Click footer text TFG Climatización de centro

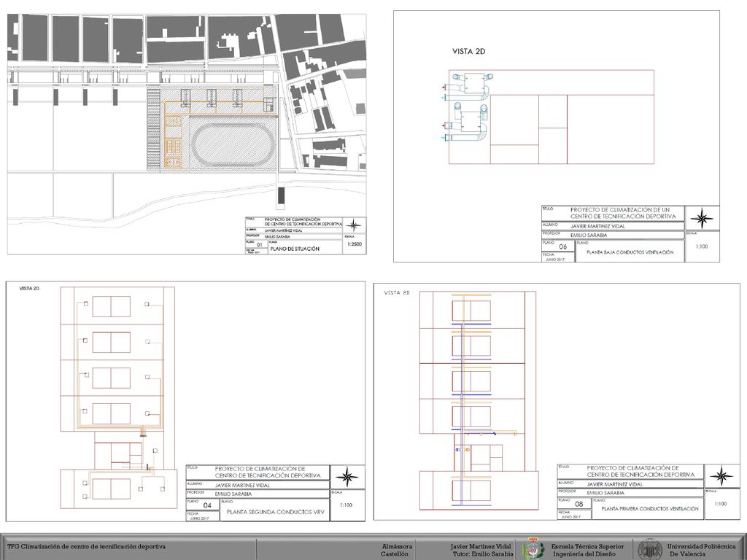pos(86,546)
